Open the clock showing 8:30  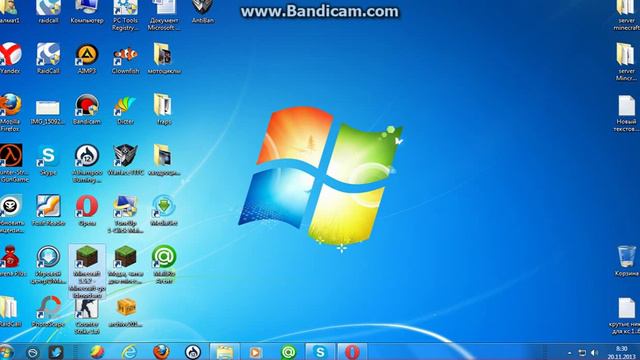(621, 353)
